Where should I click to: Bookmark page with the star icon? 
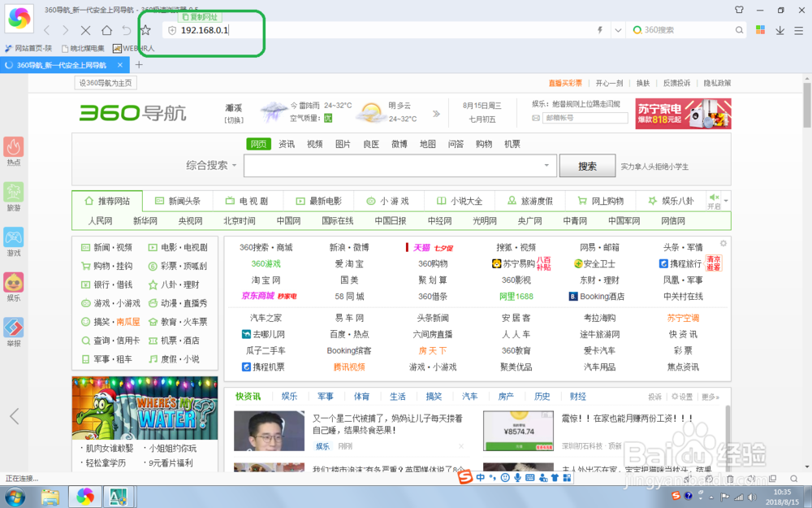(x=145, y=30)
